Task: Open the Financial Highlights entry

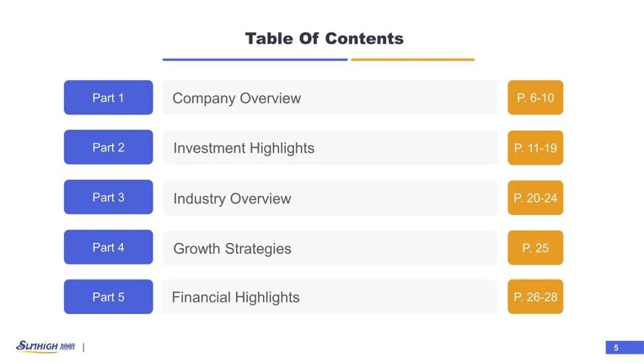Action: coord(329,297)
